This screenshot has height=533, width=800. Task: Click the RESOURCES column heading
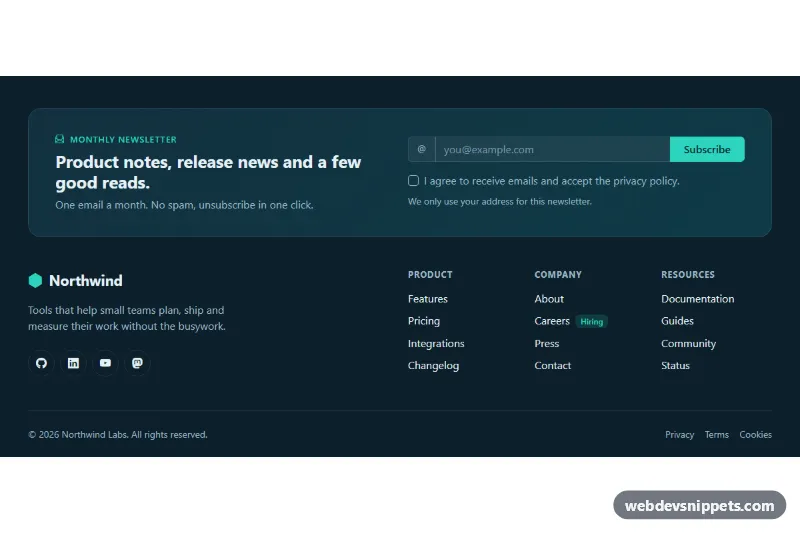688,274
